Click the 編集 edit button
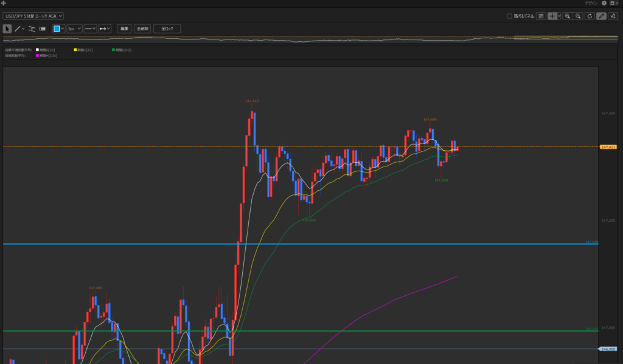 (x=124, y=29)
